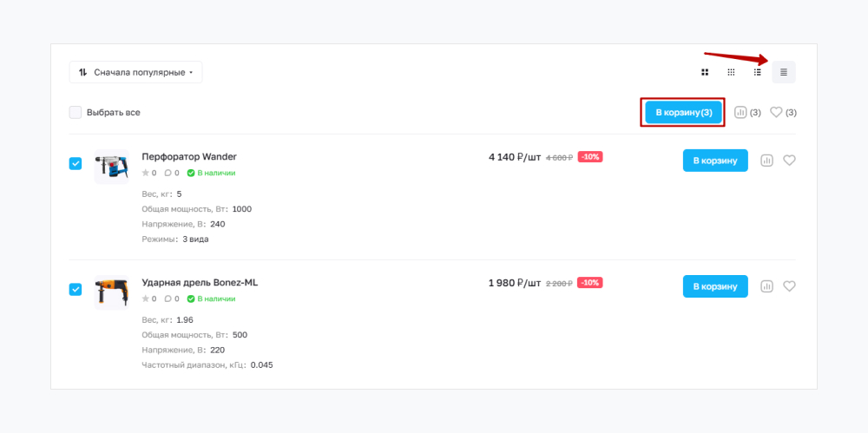
Task: Switch to bulleted list view
Action: click(x=758, y=72)
